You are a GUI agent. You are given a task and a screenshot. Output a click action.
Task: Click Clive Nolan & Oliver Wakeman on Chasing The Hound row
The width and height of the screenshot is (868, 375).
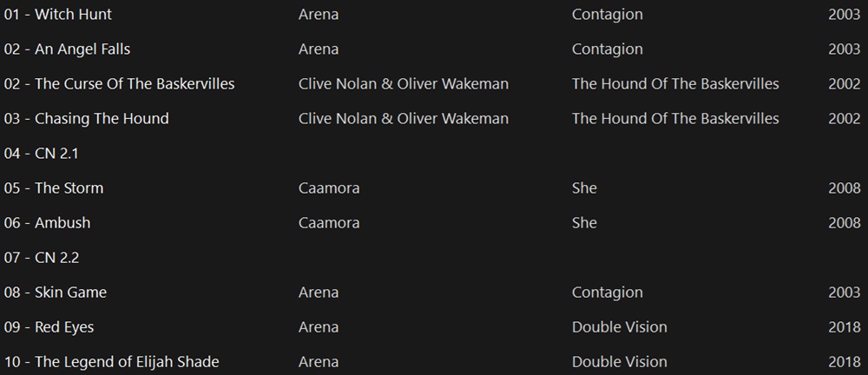(x=404, y=119)
